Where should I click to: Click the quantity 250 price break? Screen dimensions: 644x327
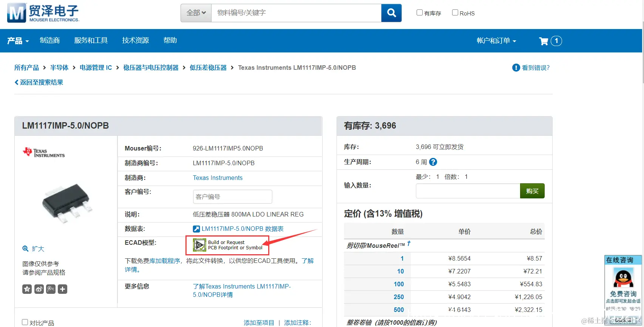(x=399, y=297)
